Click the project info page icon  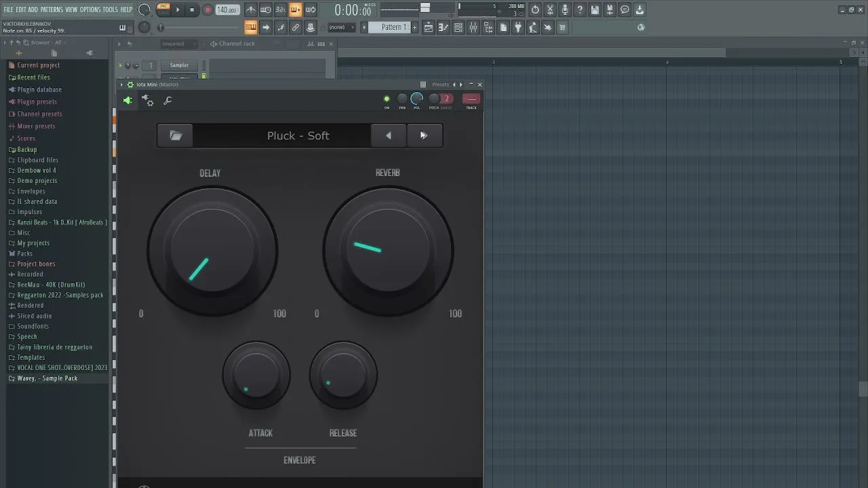(503, 27)
